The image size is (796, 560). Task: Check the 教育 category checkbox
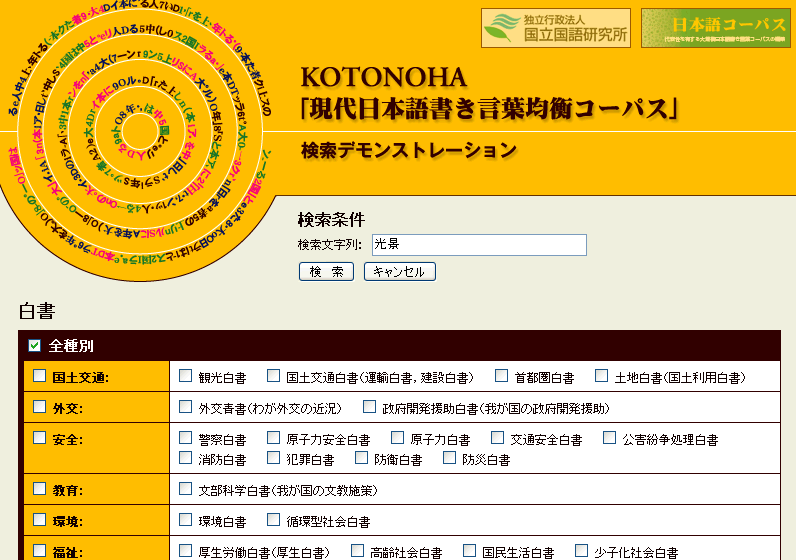[40, 488]
